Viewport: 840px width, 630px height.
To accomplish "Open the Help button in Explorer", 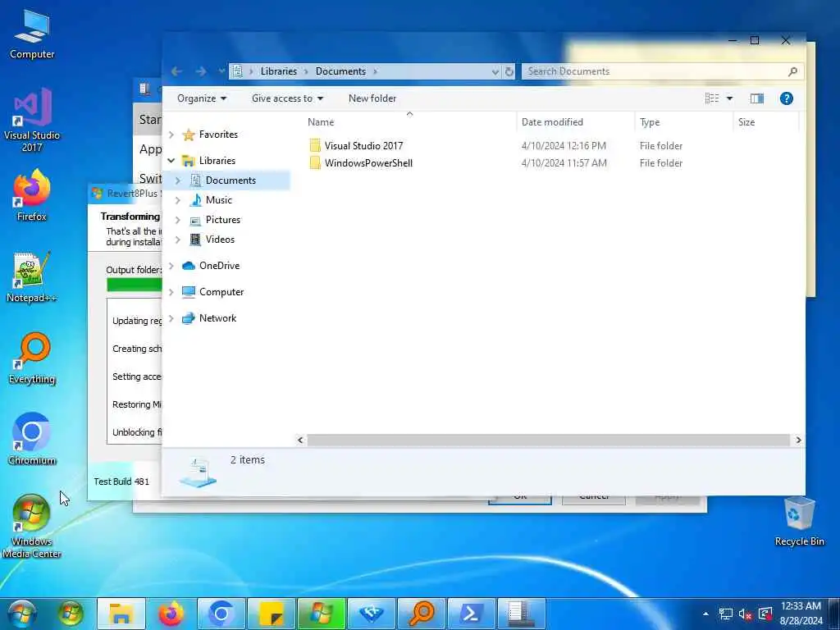I will [786, 98].
